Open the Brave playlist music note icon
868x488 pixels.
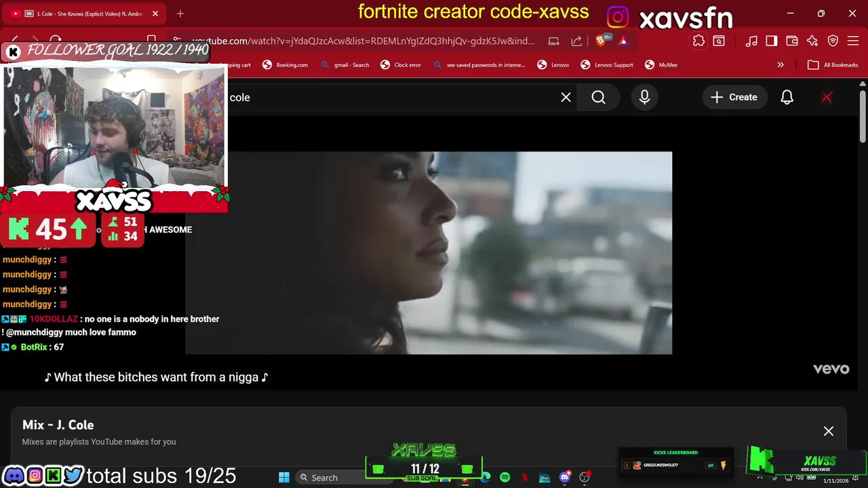[x=751, y=41]
